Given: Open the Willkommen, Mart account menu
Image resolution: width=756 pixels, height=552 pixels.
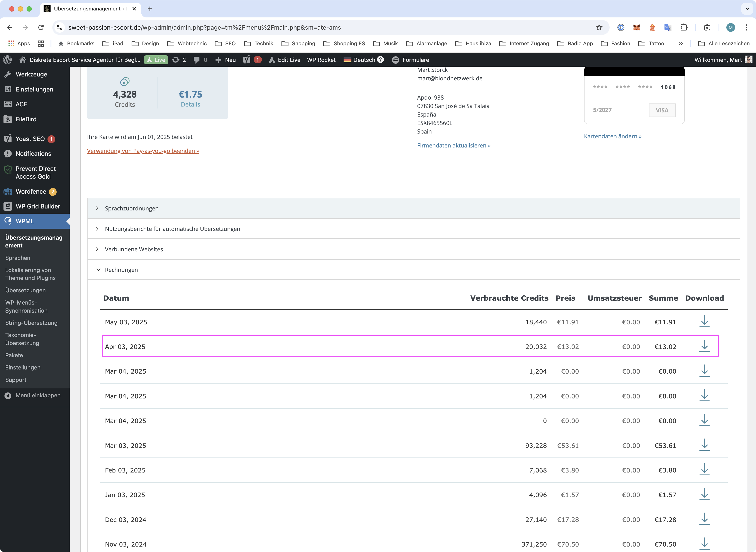Looking at the screenshot, I should [x=723, y=60].
